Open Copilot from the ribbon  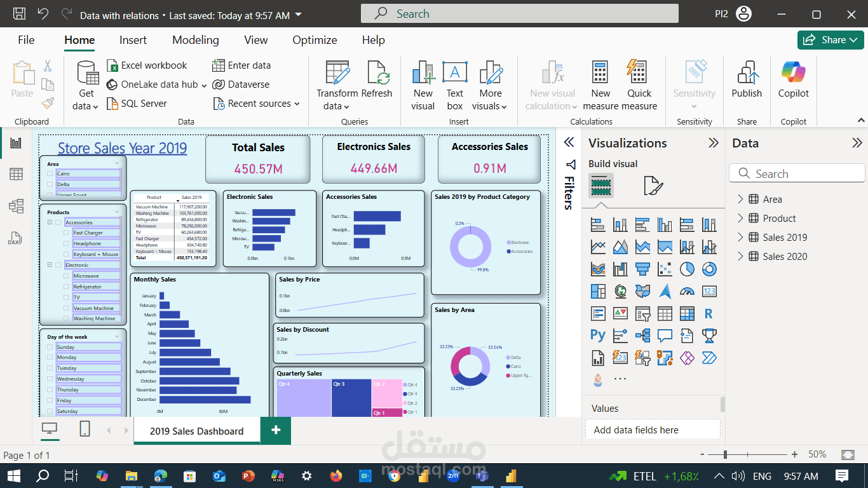pyautogui.click(x=794, y=79)
